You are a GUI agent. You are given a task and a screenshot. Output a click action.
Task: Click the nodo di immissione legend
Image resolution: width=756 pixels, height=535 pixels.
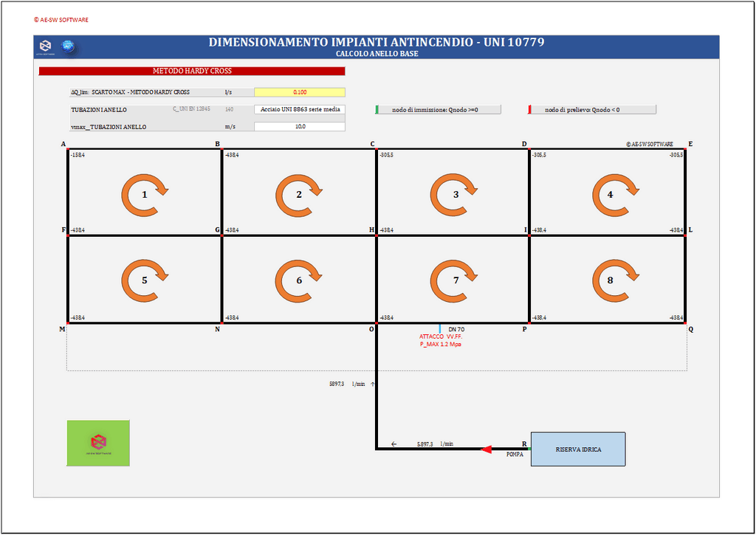tap(439, 109)
